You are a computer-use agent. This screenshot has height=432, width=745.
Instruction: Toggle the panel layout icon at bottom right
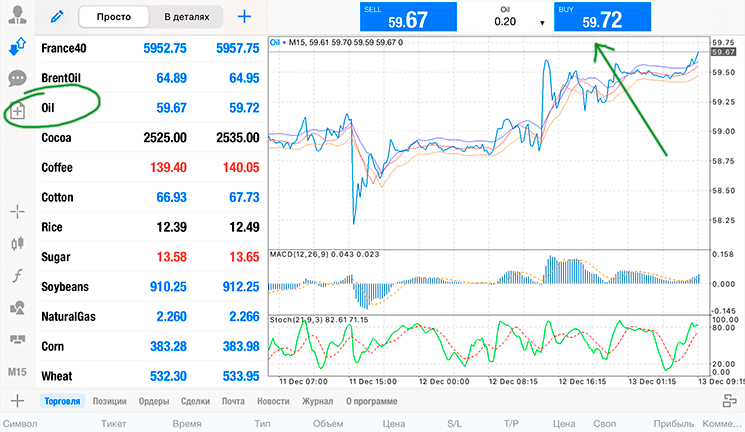click(x=729, y=401)
